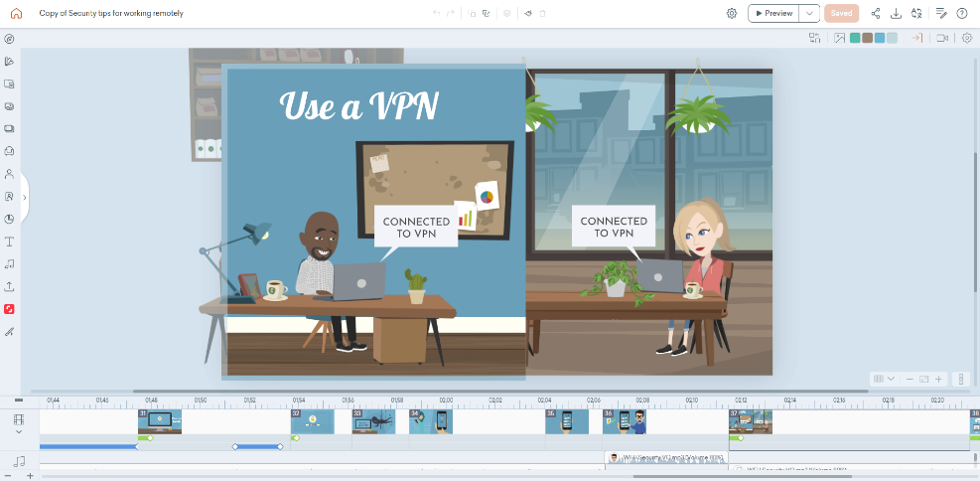The width and height of the screenshot is (980, 481).
Task: Select the teal green color swatch
Action: 855,38
